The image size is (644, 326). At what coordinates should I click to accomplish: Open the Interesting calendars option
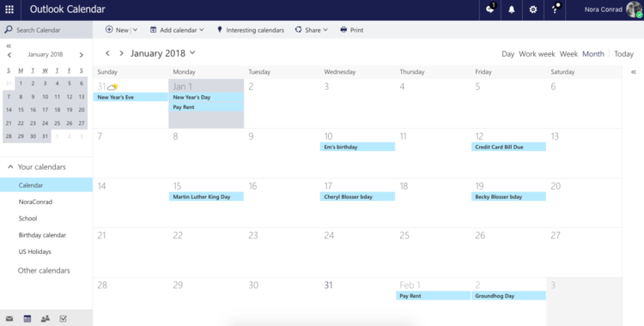(250, 30)
